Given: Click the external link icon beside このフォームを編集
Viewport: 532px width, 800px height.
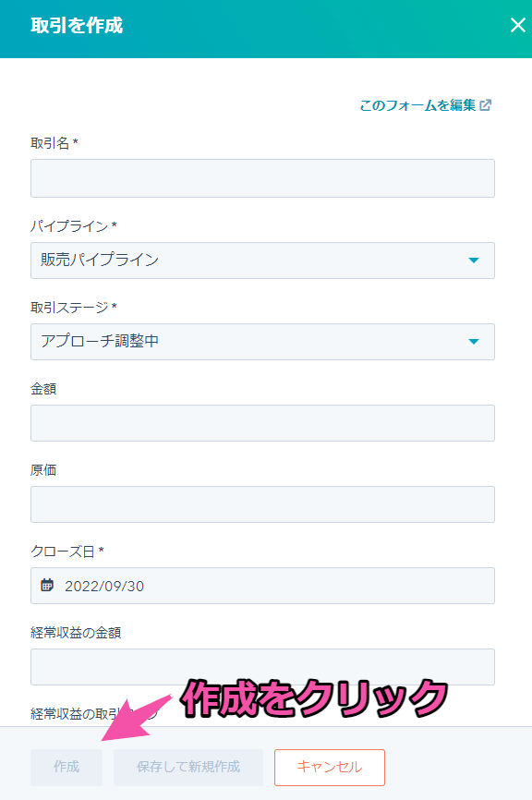Looking at the screenshot, I should (486, 105).
